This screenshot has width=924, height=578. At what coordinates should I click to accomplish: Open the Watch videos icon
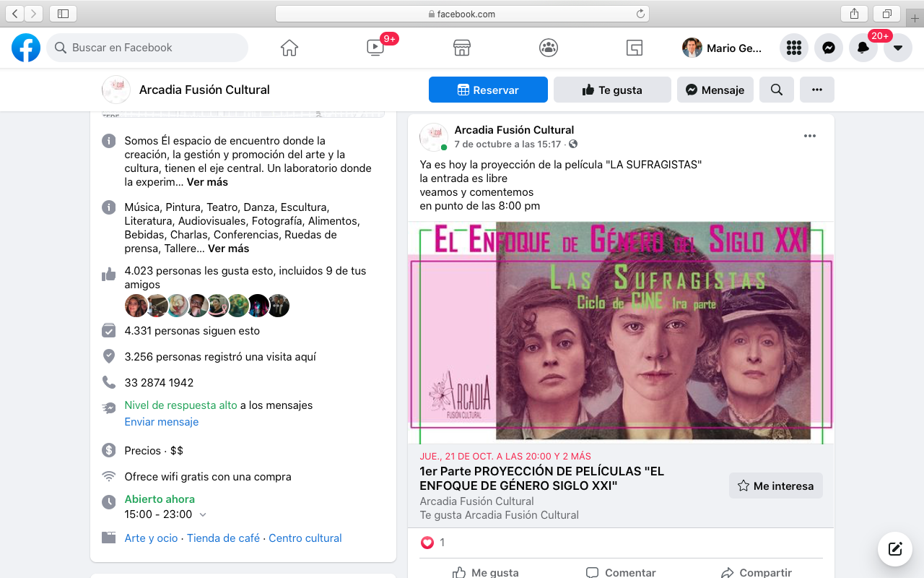point(375,48)
